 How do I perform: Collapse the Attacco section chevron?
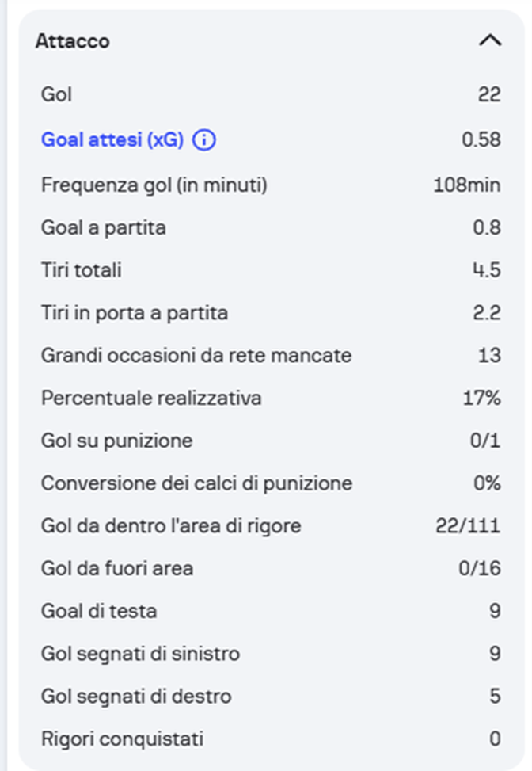click(x=490, y=40)
